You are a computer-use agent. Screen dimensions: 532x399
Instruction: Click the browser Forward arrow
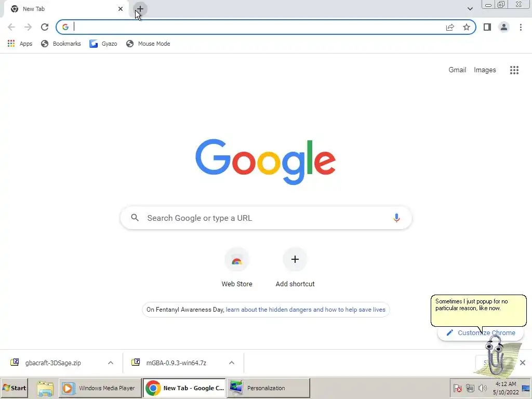(28, 27)
